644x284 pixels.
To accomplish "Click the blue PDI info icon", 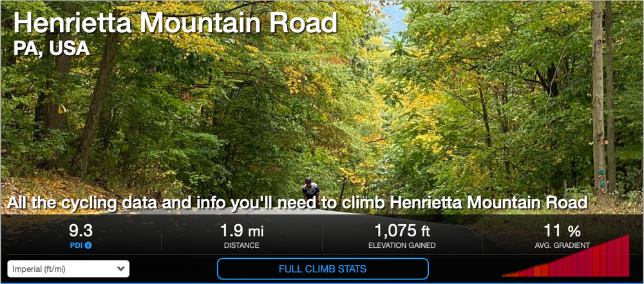I will (88, 246).
